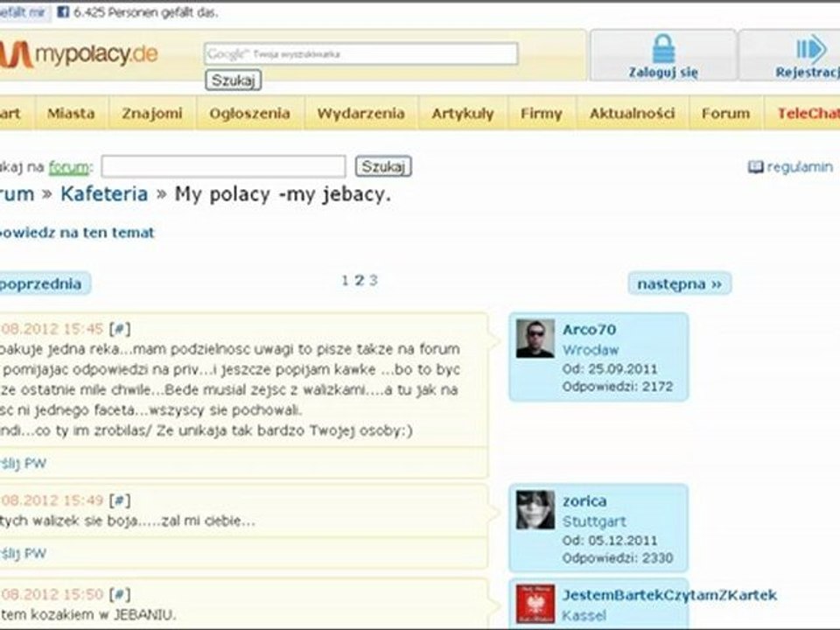Open the Aktualności menu item
This screenshot has height=630, width=840.
[632, 114]
